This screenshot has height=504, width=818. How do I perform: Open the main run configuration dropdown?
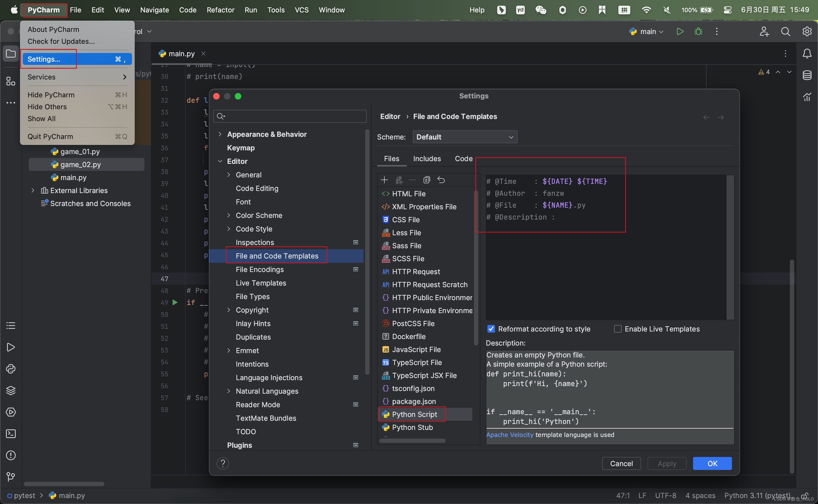(647, 31)
